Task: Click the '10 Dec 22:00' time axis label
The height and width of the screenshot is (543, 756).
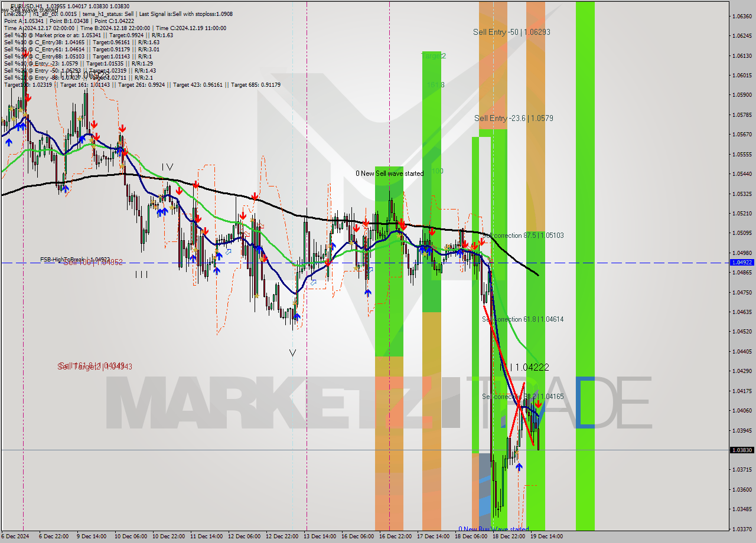Action: [168, 537]
